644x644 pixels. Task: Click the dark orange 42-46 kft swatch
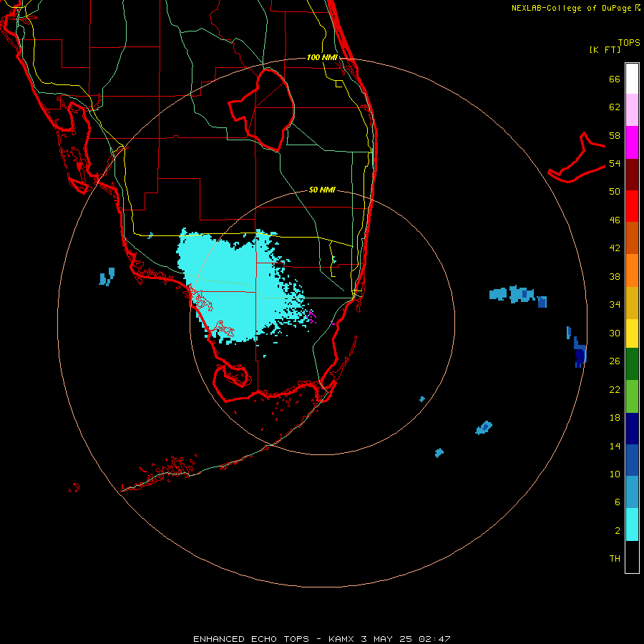click(x=632, y=238)
